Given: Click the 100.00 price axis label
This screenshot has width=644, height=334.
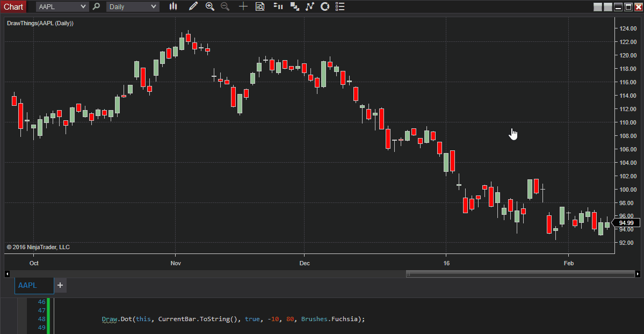Looking at the screenshot, I should [628, 190].
